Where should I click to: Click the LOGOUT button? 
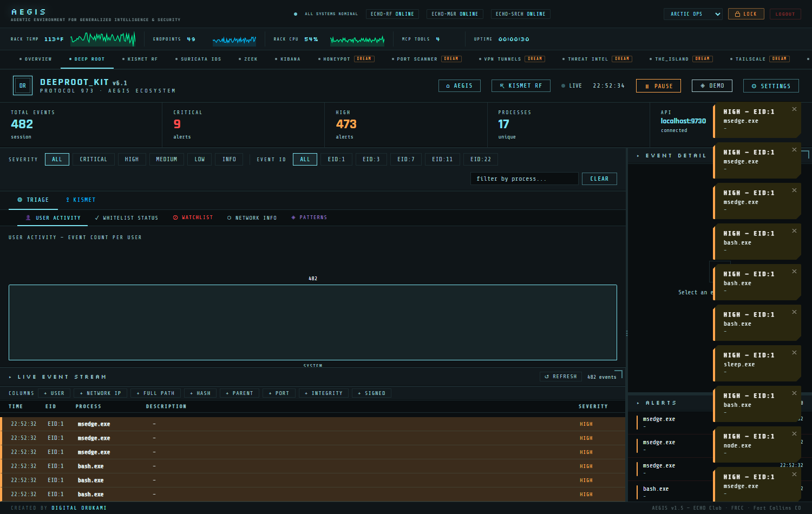[x=785, y=14]
